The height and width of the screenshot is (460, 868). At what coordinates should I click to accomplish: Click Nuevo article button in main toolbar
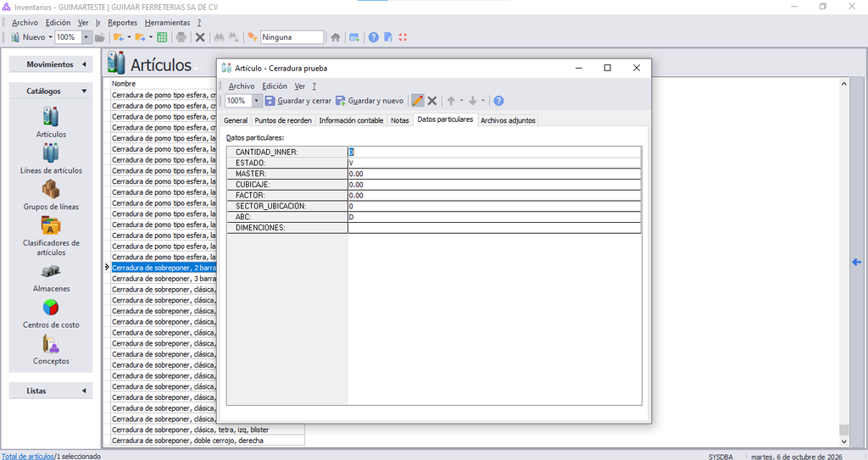(x=28, y=37)
